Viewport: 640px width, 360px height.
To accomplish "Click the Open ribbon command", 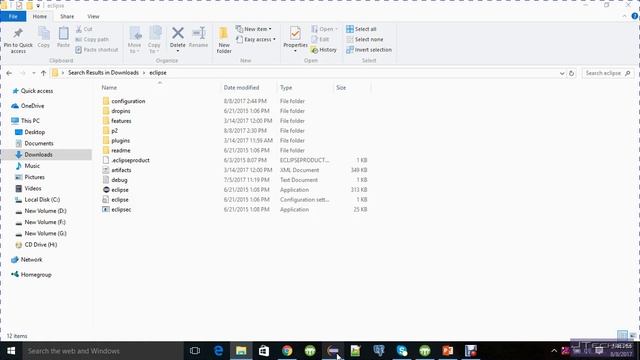I will click(325, 29).
